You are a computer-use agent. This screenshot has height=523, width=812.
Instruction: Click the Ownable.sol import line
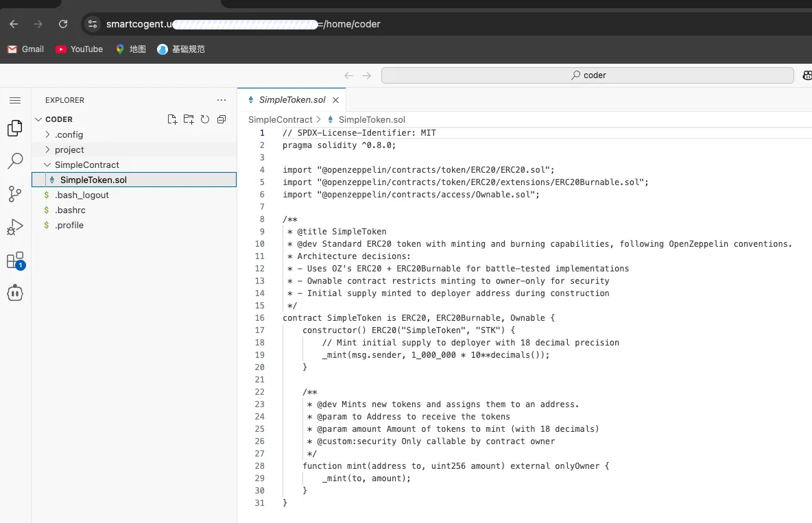tap(411, 195)
